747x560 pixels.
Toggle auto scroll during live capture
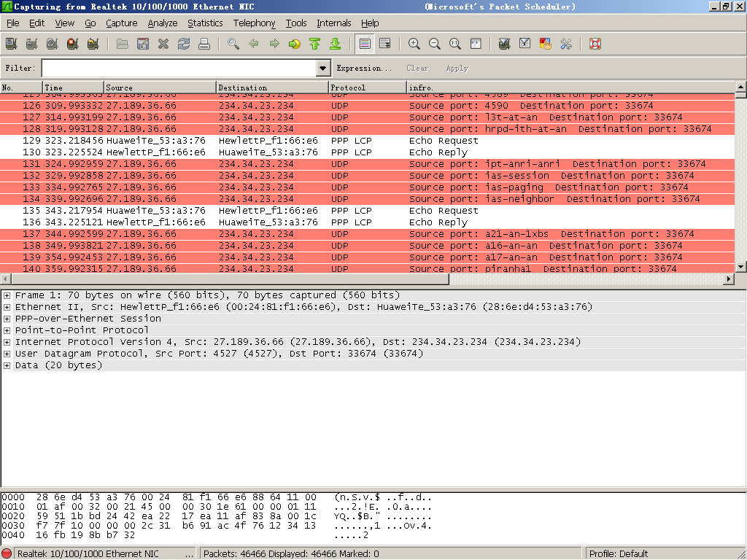[x=385, y=44]
